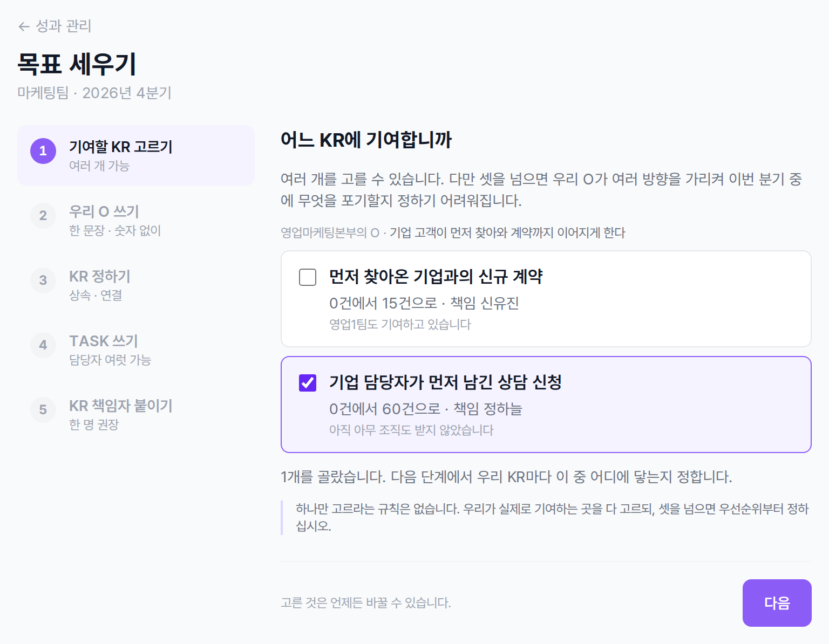Viewport: 829px width, 644px height.
Task: Click the 영업마케팅본부의 O description line
Action: click(453, 233)
